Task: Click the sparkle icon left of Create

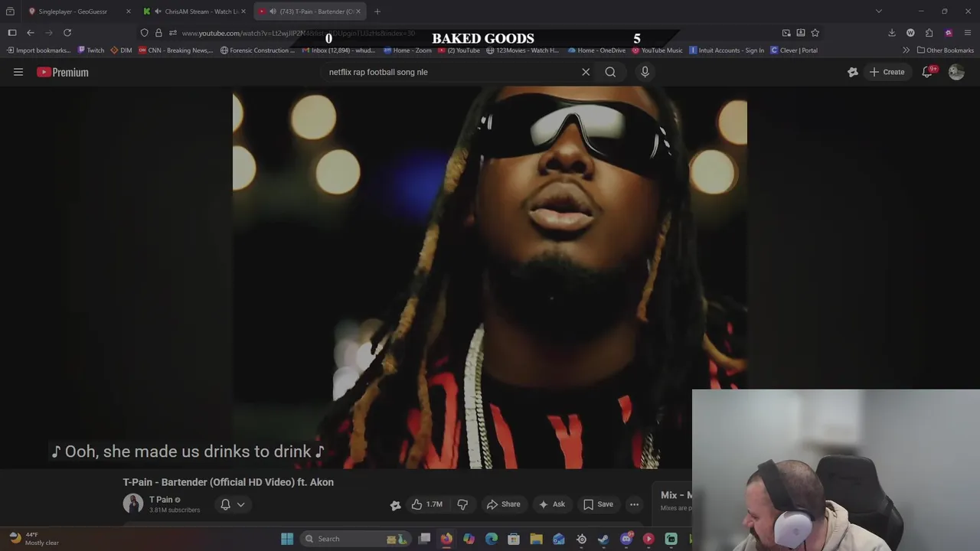Action: coord(853,72)
